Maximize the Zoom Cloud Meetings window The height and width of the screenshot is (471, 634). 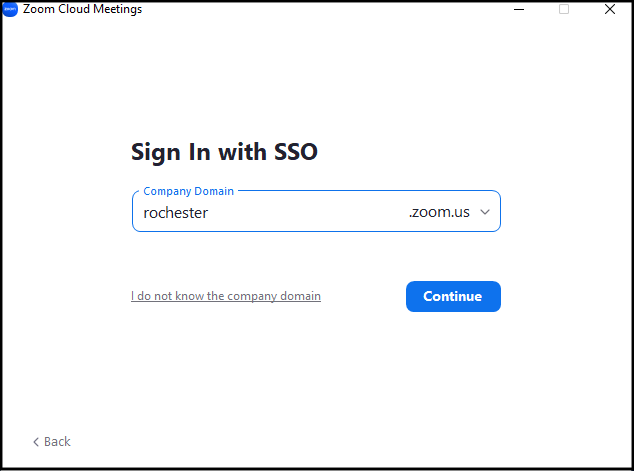tap(564, 9)
